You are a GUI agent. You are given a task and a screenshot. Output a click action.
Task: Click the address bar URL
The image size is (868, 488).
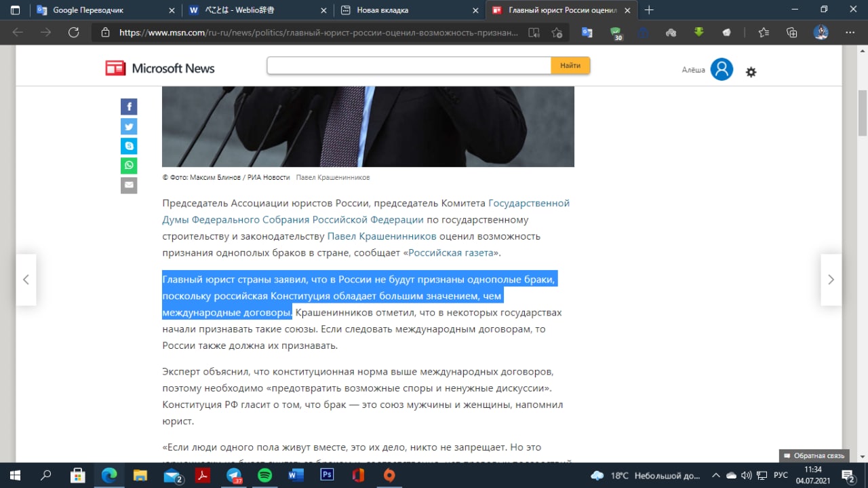pos(319,32)
